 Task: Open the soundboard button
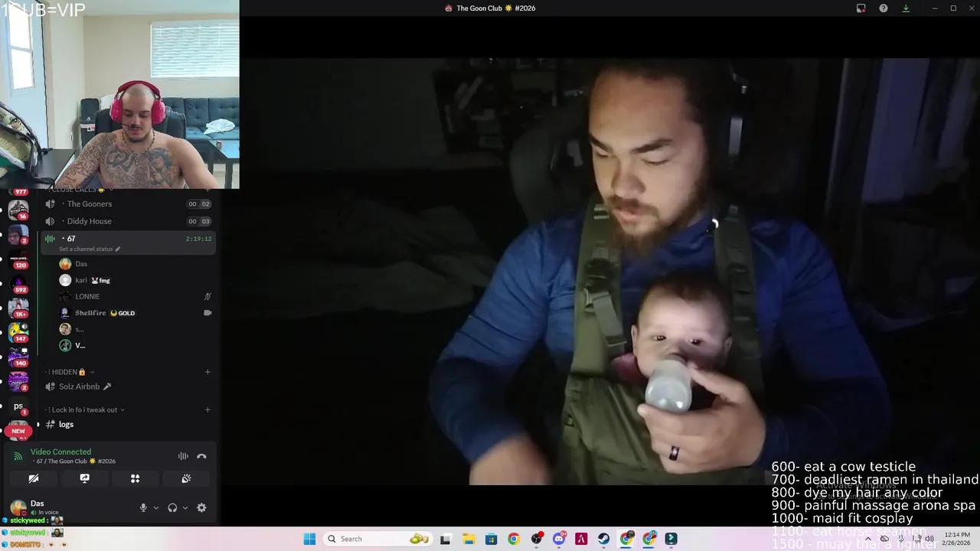186,478
